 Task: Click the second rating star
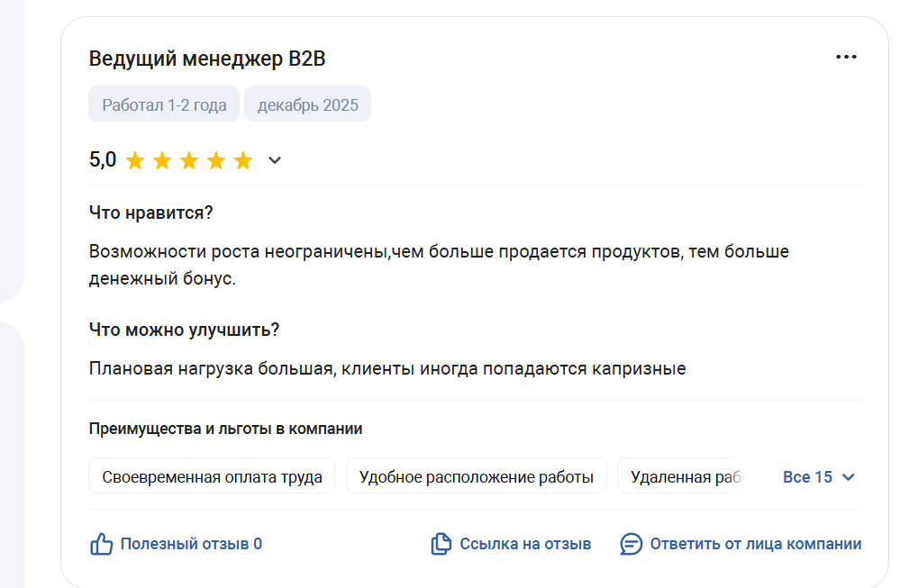tap(162, 161)
